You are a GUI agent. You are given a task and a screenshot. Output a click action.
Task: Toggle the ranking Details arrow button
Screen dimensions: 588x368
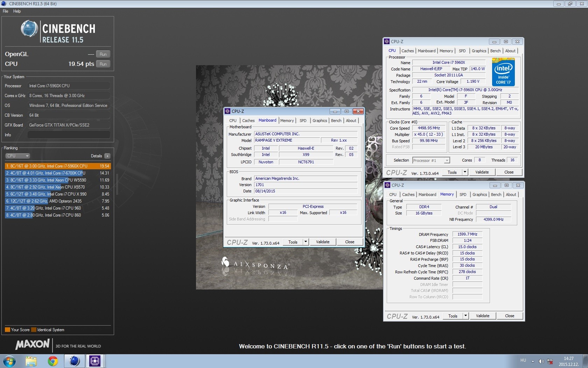[107, 156]
